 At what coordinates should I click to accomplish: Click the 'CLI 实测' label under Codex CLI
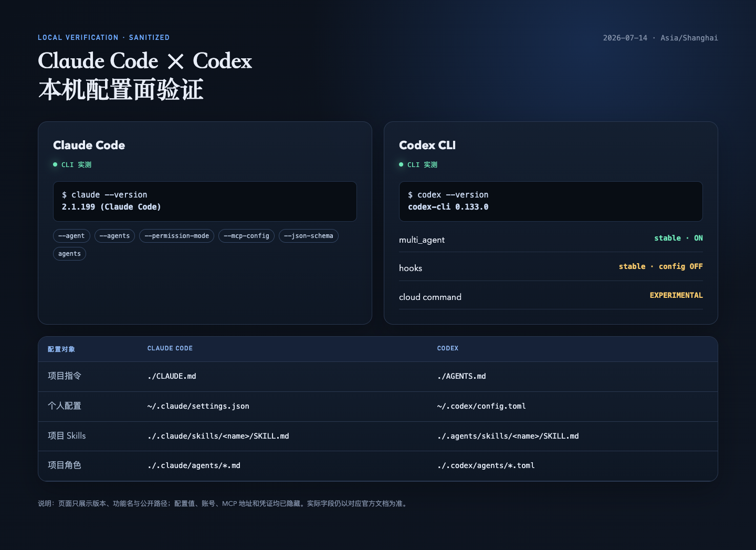pos(422,165)
